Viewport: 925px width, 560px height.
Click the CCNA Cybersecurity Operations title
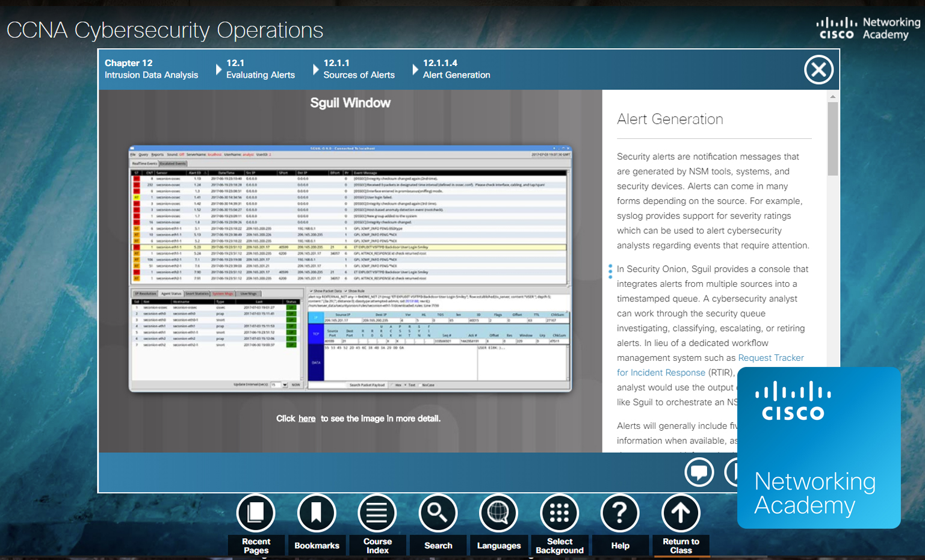pyautogui.click(x=165, y=30)
